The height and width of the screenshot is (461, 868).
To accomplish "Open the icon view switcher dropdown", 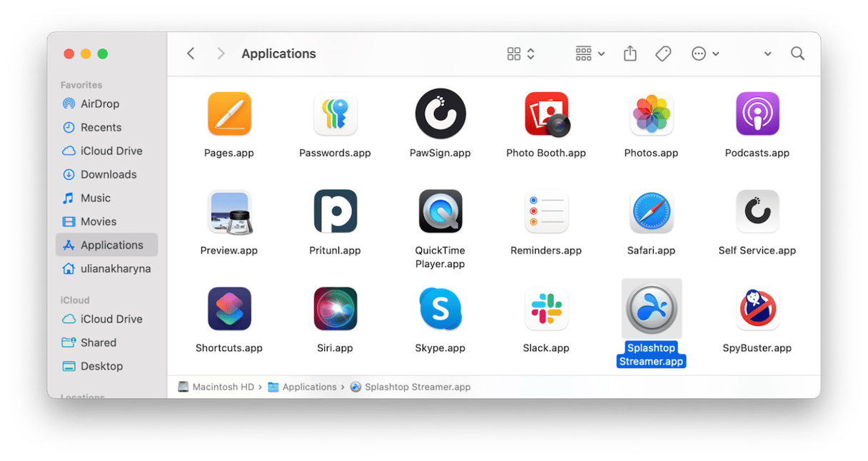I will pyautogui.click(x=520, y=54).
